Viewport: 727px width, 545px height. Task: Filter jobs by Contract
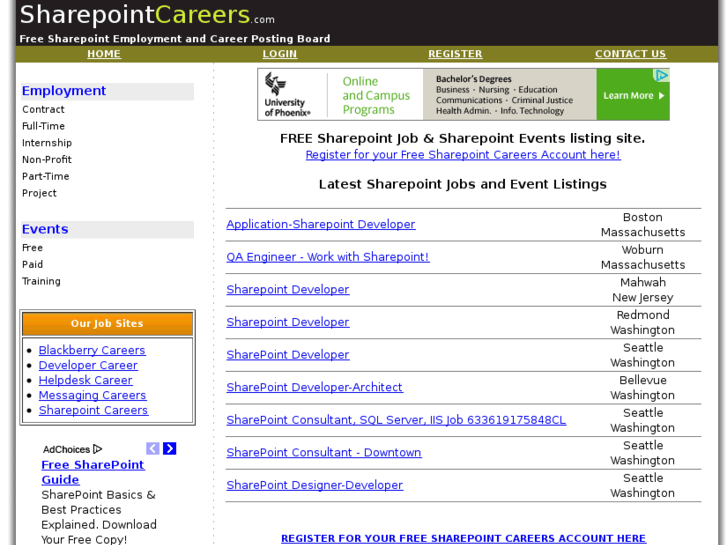point(43,109)
